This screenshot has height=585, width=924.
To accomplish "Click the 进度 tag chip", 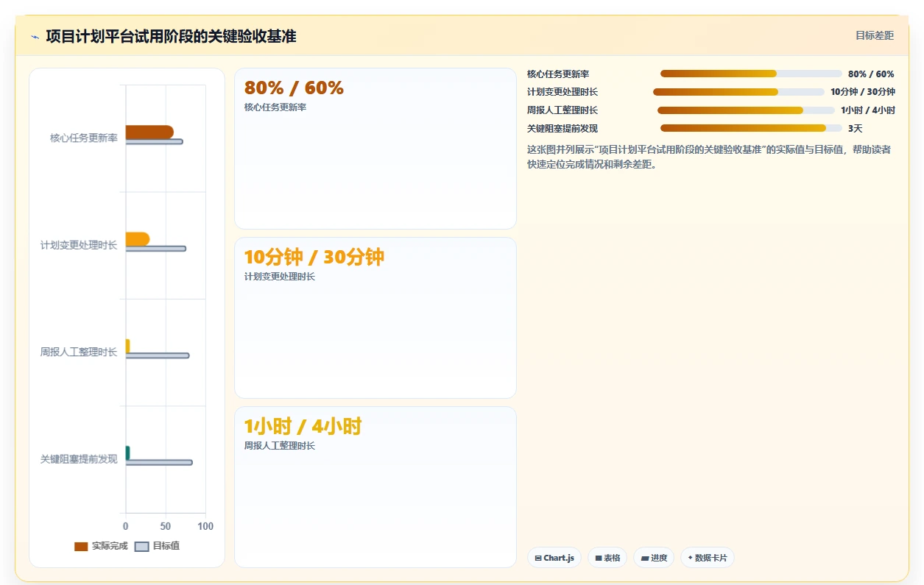I will point(654,558).
